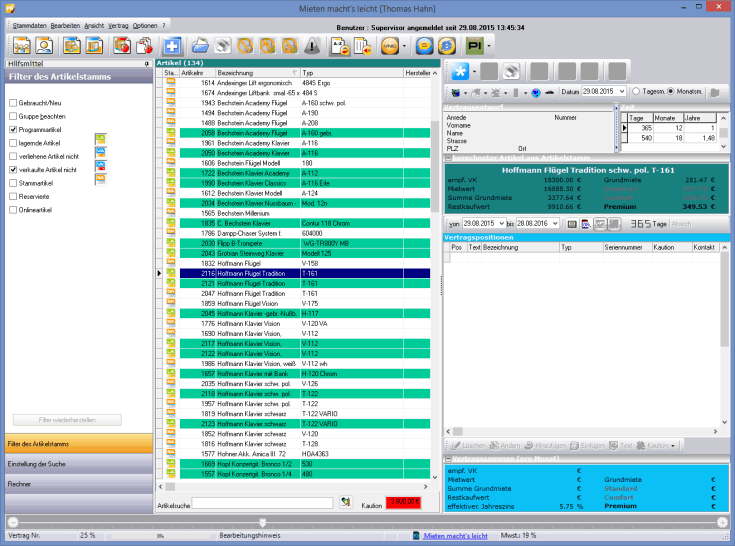Click the search icon beside Artikelsuche field
Screen dimensions: 735x546
[346, 502]
